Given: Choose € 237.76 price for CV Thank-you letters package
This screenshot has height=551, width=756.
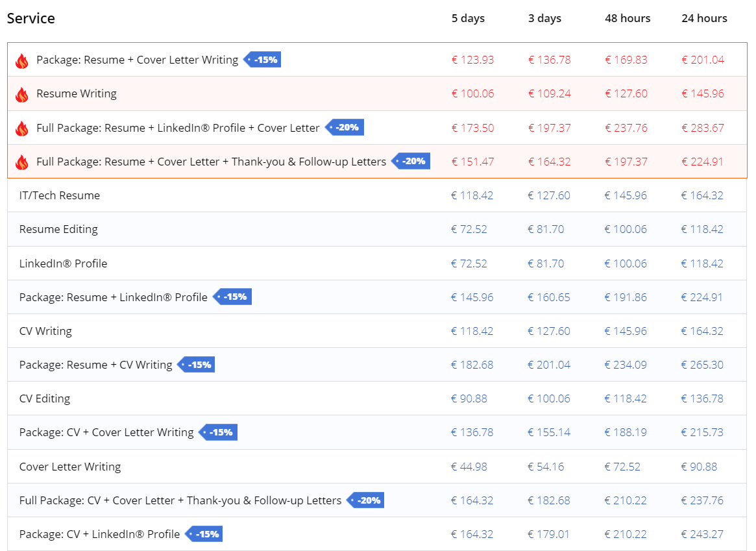Looking at the screenshot, I should click(702, 500).
